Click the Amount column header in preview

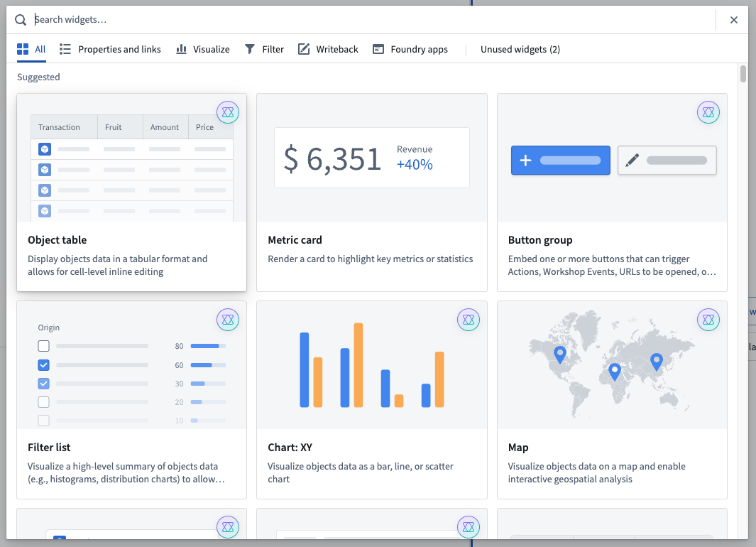(165, 127)
